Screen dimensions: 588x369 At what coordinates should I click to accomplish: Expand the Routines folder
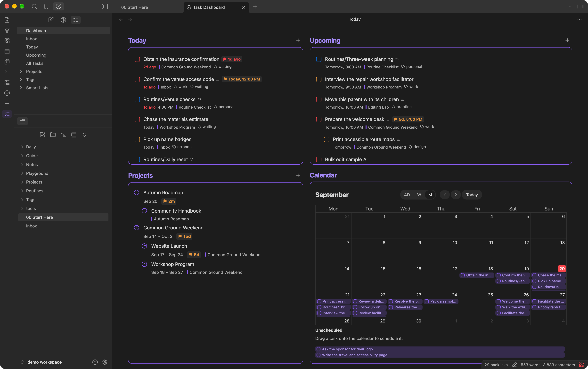click(x=22, y=191)
